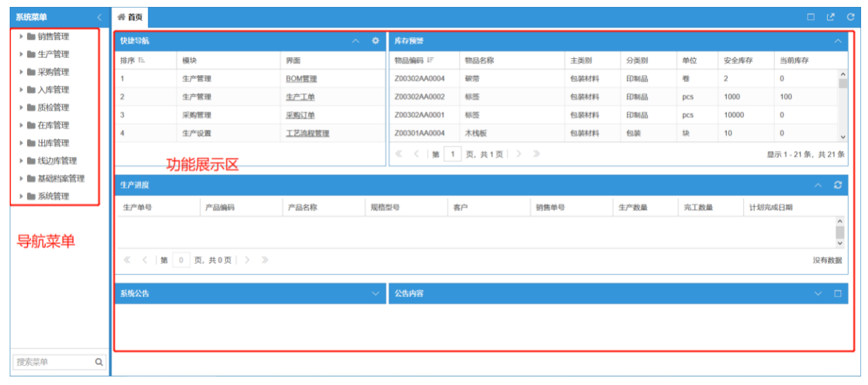The width and height of the screenshot is (868, 385).
Task: Click the search magnifier in menu search box
Action: click(99, 362)
